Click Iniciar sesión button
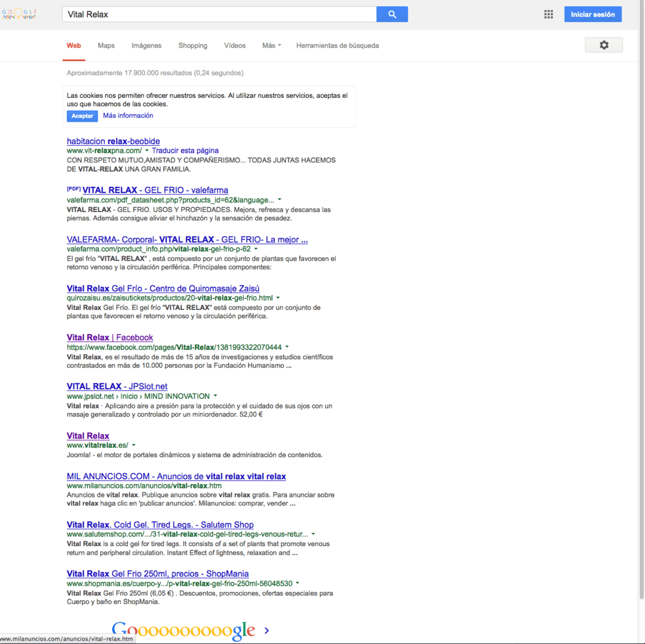 click(593, 15)
